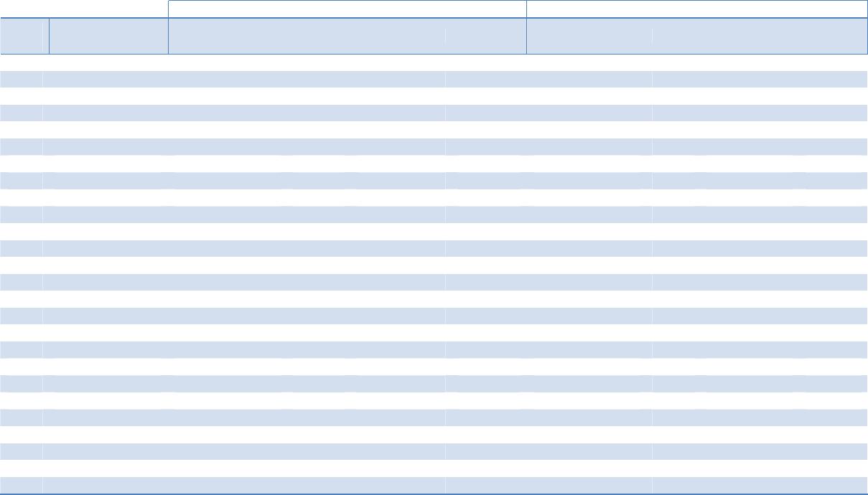The image size is (868, 495).
Task: Select third cell of first blue body row
Action: click(x=549, y=79)
